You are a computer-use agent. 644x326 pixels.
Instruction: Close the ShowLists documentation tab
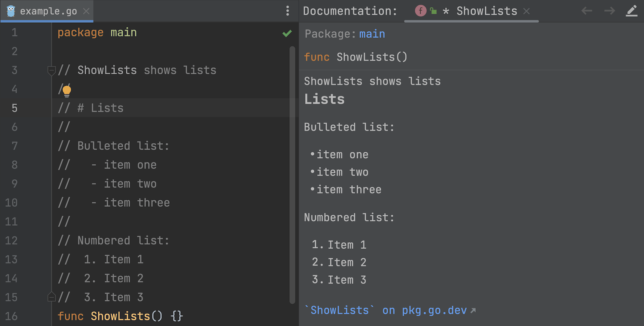click(527, 11)
